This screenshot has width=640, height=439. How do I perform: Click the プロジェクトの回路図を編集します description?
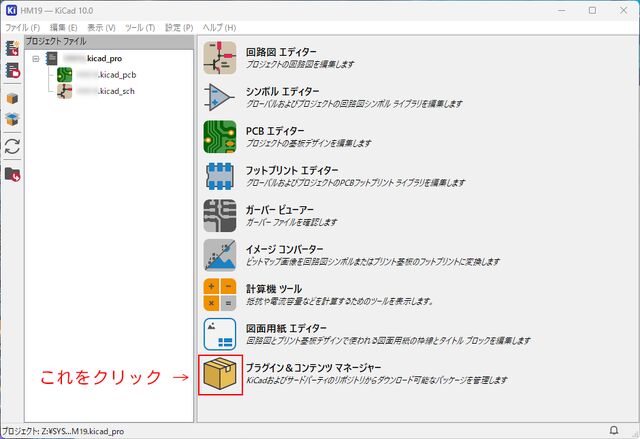(x=300, y=64)
